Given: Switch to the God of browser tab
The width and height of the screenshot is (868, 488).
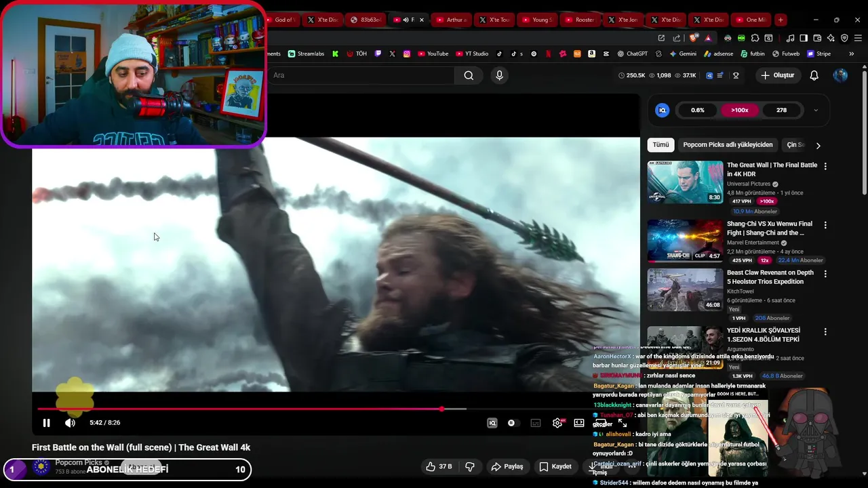Looking at the screenshot, I should 282,20.
